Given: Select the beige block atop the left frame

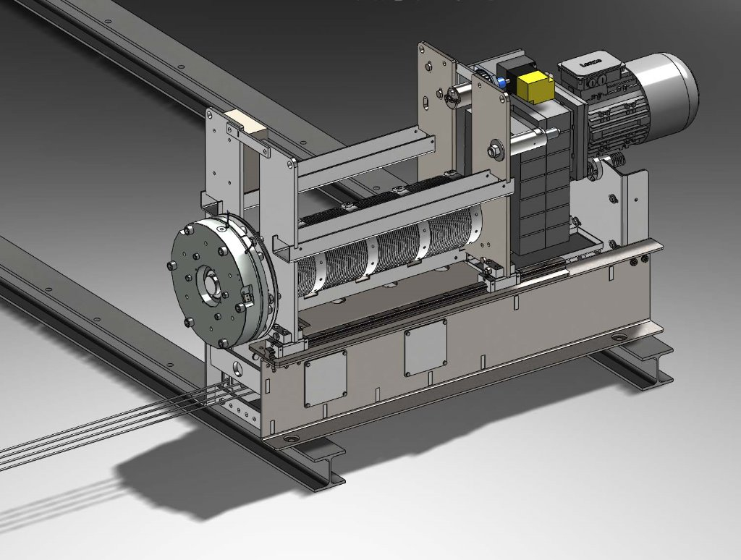Looking at the screenshot, I should (246, 122).
